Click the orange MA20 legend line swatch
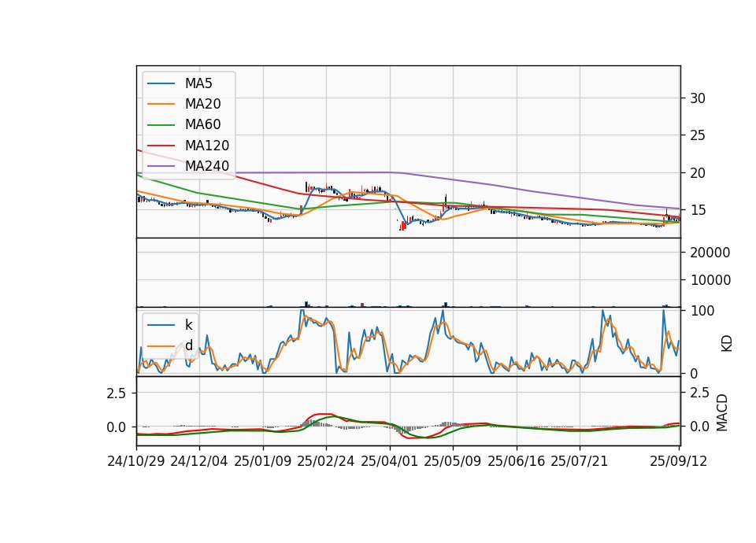 [161, 104]
